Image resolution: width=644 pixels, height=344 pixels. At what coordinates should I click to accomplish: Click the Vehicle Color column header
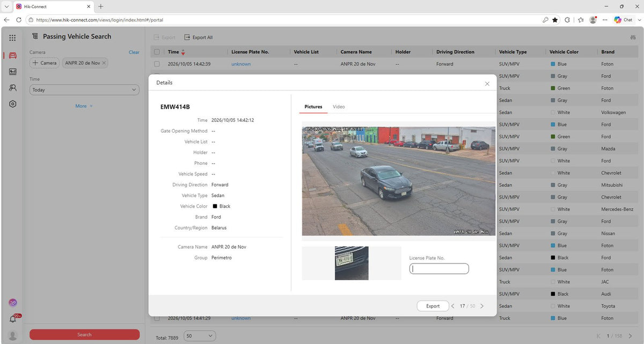564,52
